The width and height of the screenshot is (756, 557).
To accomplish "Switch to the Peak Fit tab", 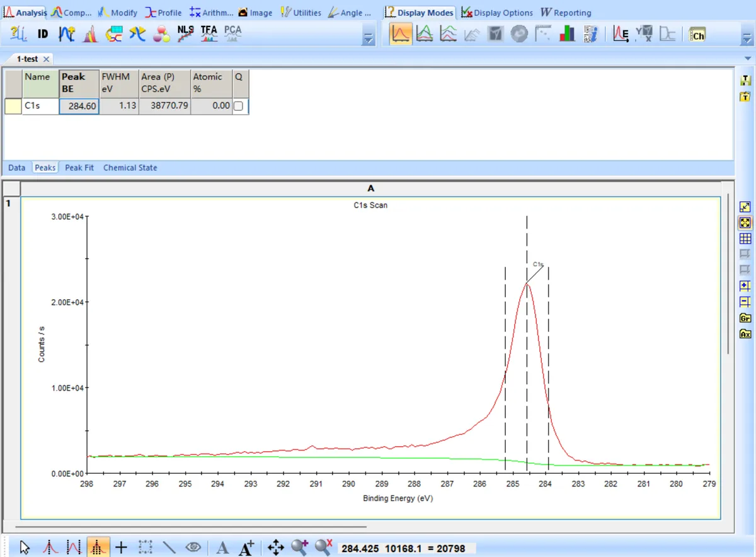I will (79, 168).
